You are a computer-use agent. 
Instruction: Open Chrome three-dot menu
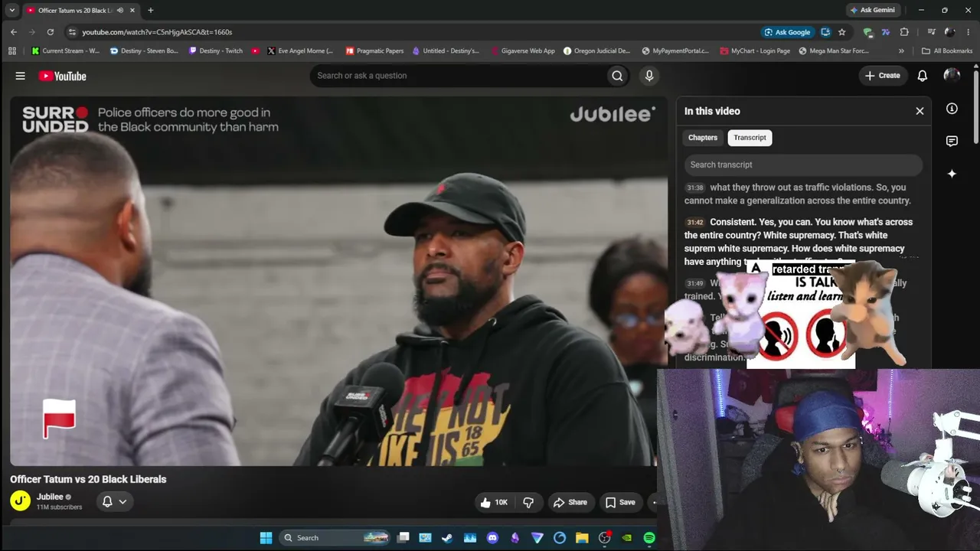(968, 32)
